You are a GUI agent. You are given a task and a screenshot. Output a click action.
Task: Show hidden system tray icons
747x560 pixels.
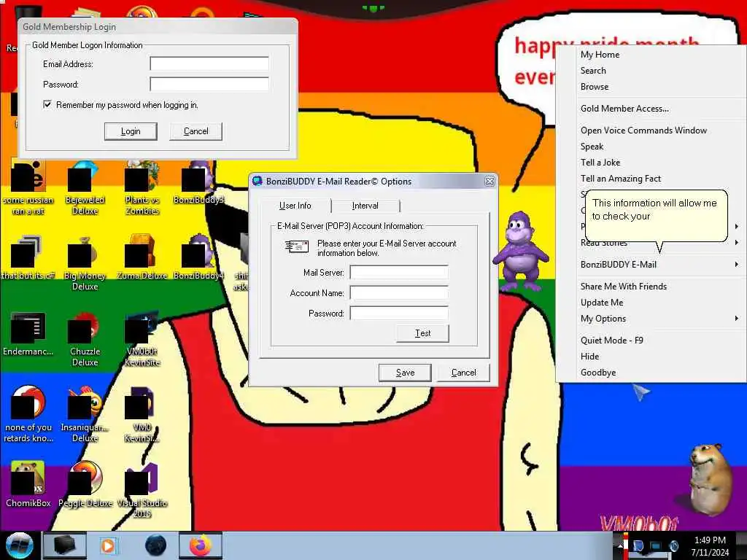pos(620,545)
